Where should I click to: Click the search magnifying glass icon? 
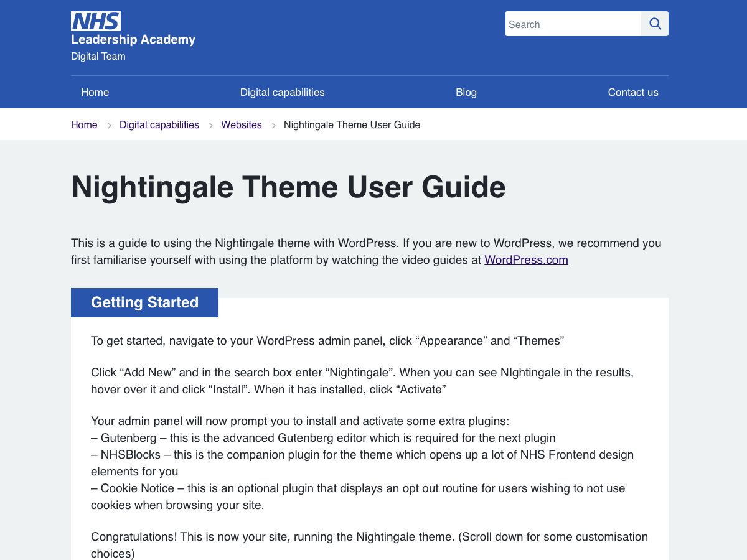coord(655,24)
